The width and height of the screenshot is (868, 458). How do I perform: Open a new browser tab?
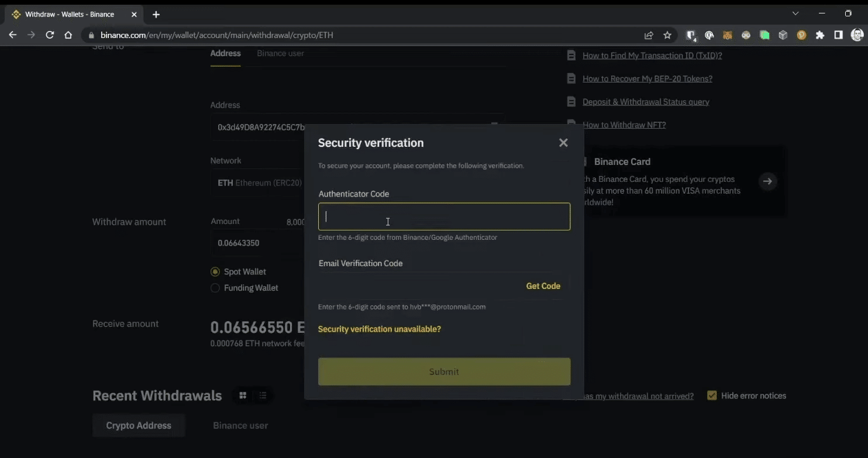(x=156, y=15)
